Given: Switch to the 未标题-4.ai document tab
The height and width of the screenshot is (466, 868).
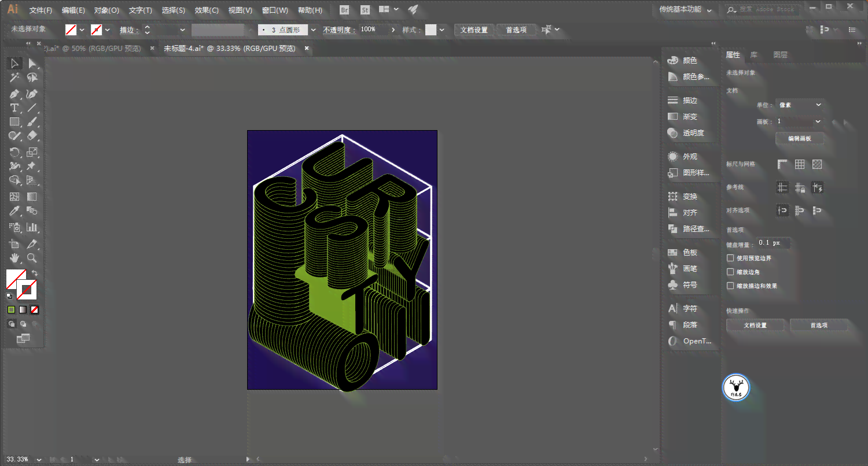Looking at the screenshot, I should [229, 49].
